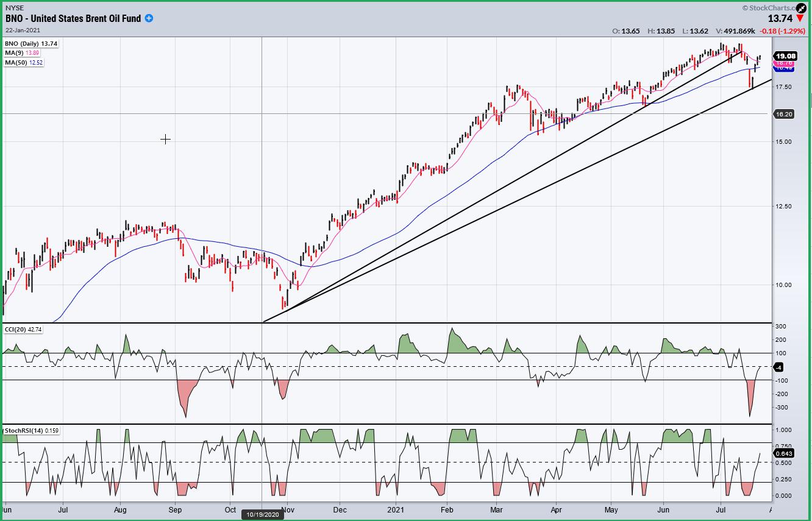Image resolution: width=812 pixels, height=521 pixels.
Task: Click the 19.08 price marker on the axis
Action: (786, 56)
